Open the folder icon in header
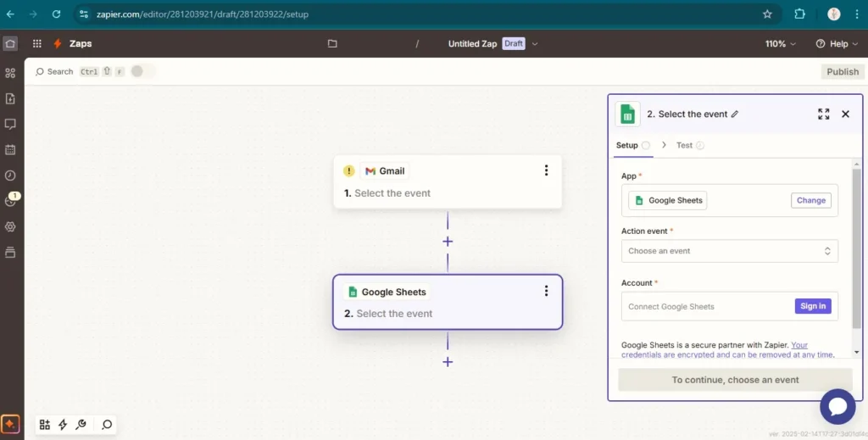The width and height of the screenshot is (868, 440). tap(332, 44)
